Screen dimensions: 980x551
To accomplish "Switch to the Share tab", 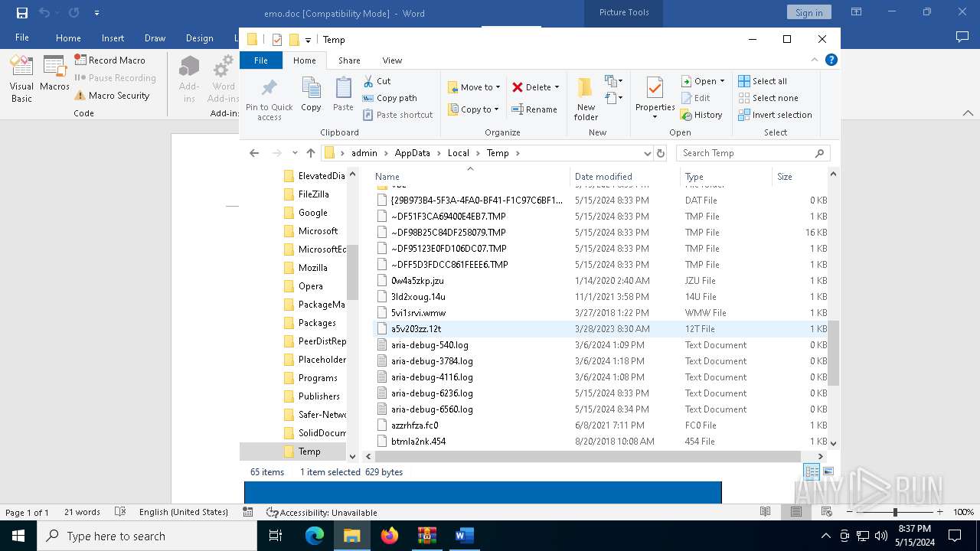I will [x=349, y=60].
